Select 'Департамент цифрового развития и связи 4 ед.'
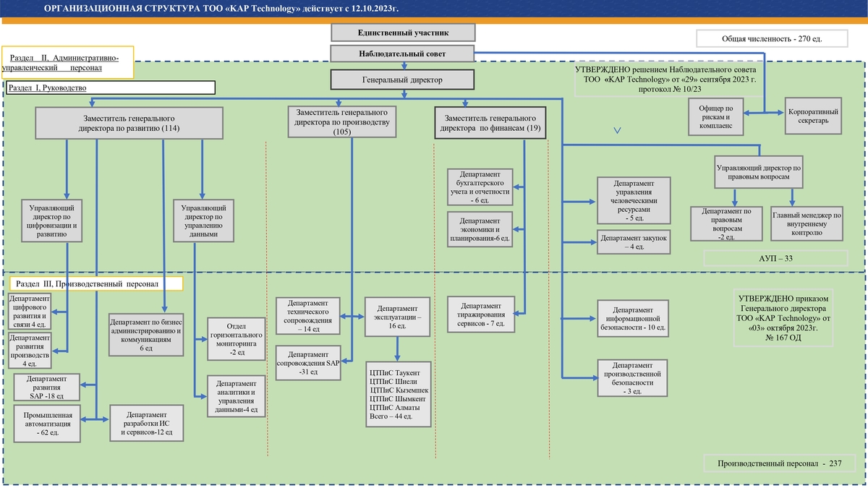The height and width of the screenshot is (488, 868). tap(29, 311)
